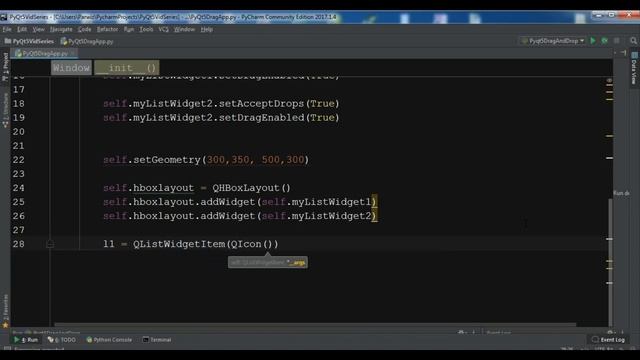This screenshot has width=640, height=360.
Task: Open the VCS menu
Action: [163, 29]
